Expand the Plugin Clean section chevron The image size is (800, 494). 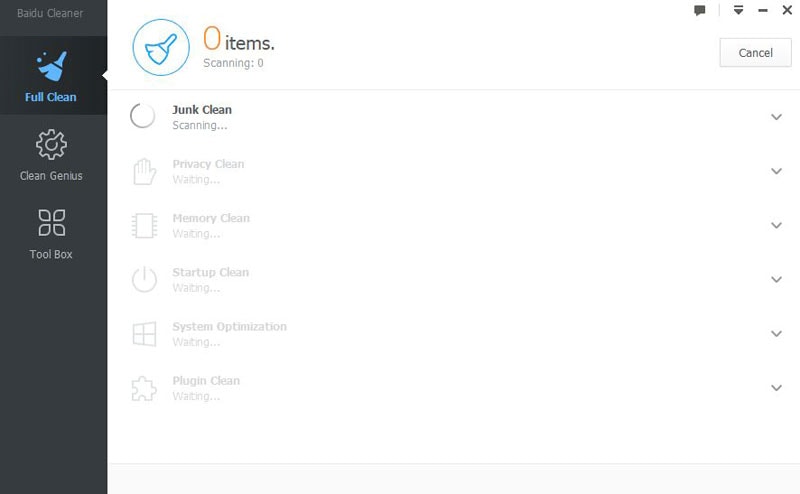pos(776,388)
